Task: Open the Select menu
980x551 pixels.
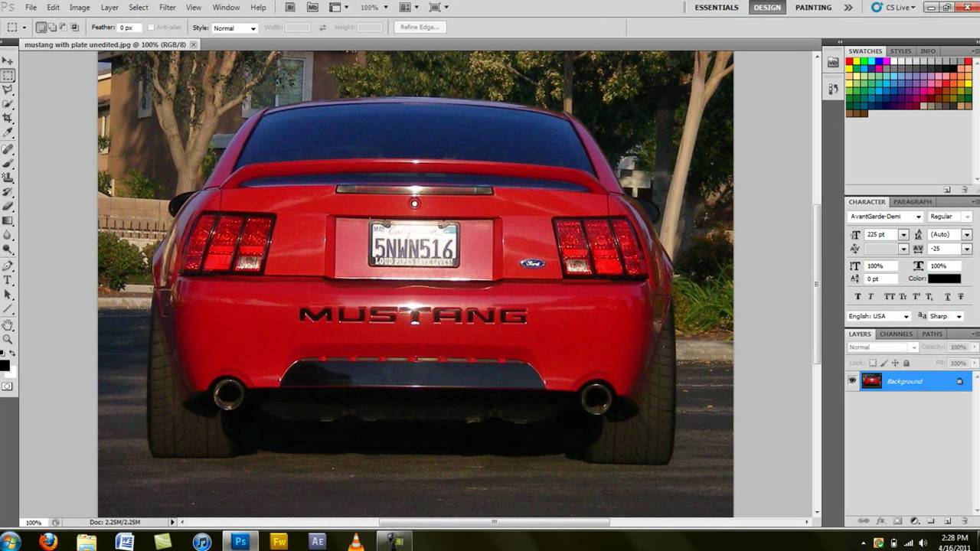Action: (x=139, y=7)
